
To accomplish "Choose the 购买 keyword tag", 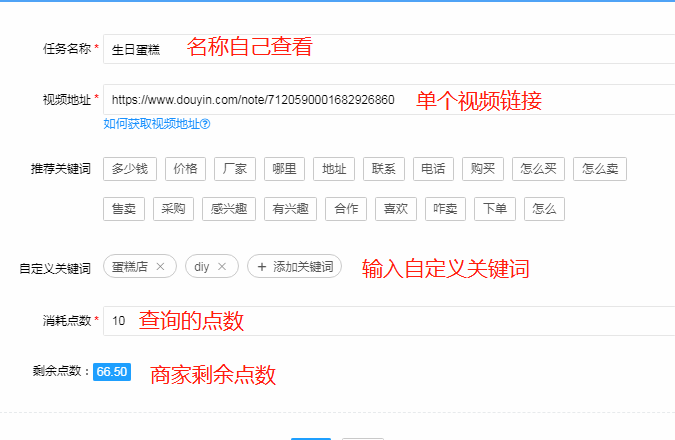I will point(483,169).
